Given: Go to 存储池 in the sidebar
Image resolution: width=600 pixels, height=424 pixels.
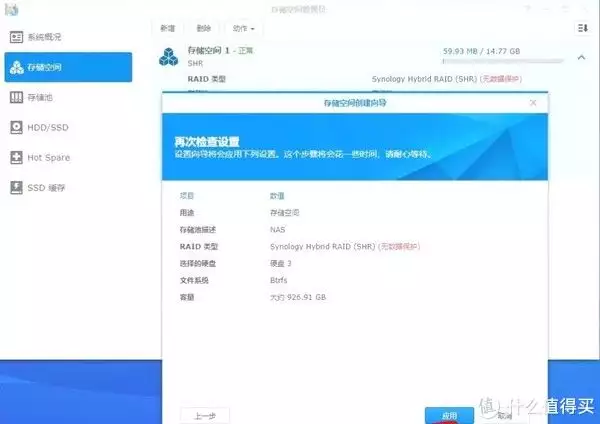Looking at the screenshot, I should (40, 98).
